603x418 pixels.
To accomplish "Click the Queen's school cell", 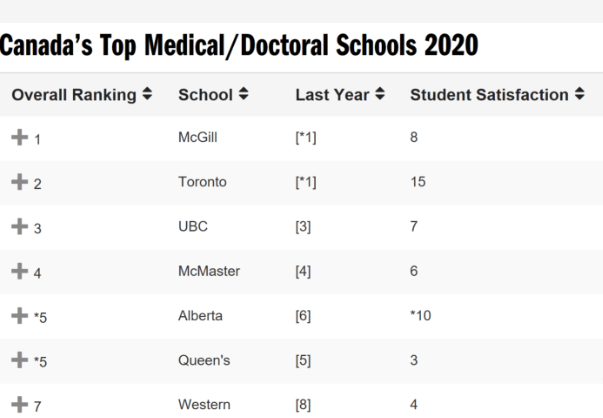I will tap(200, 365).
